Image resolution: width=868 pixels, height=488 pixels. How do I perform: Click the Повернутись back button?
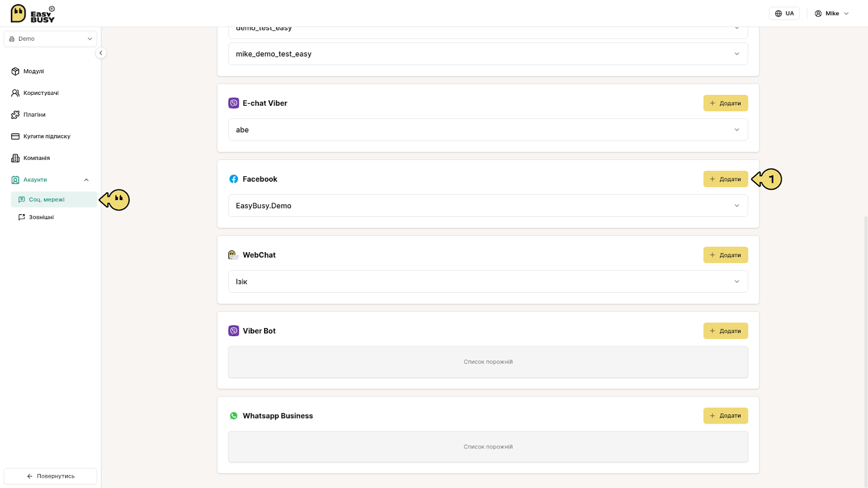(50, 476)
